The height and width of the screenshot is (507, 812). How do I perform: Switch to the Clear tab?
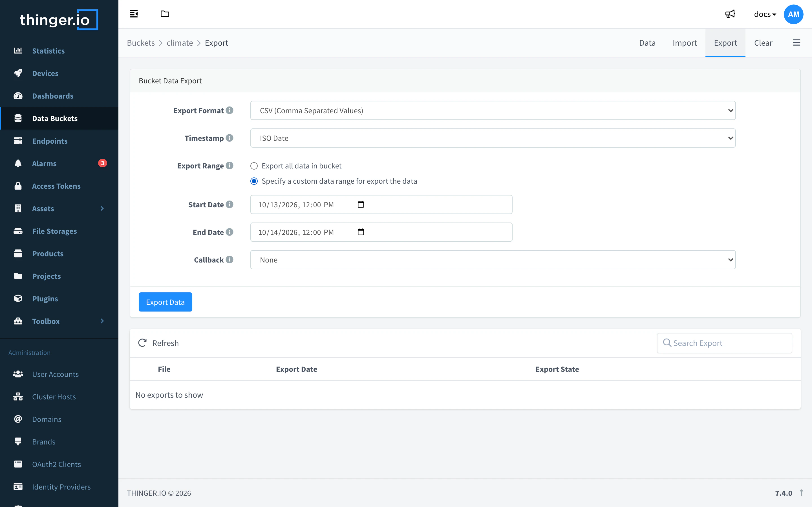coord(763,43)
